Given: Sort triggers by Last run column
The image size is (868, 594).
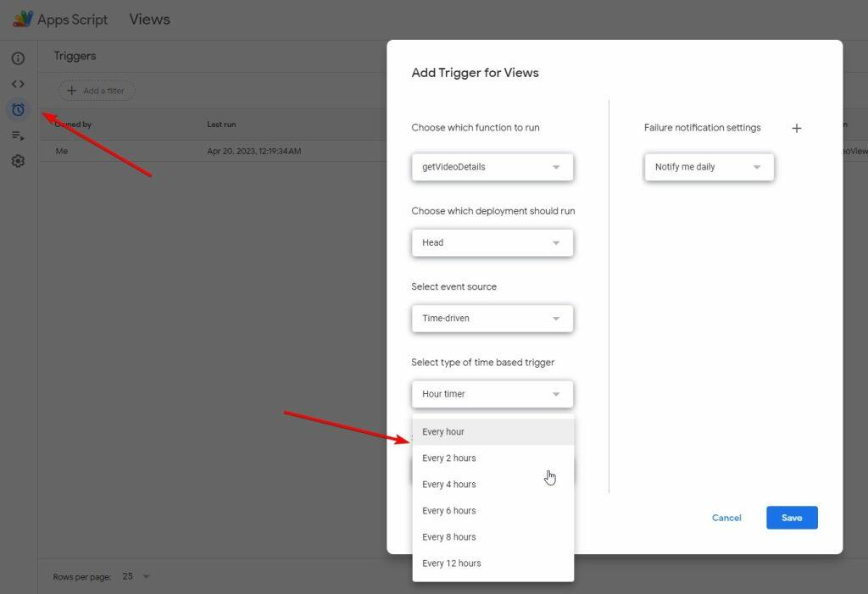Looking at the screenshot, I should coord(221,124).
